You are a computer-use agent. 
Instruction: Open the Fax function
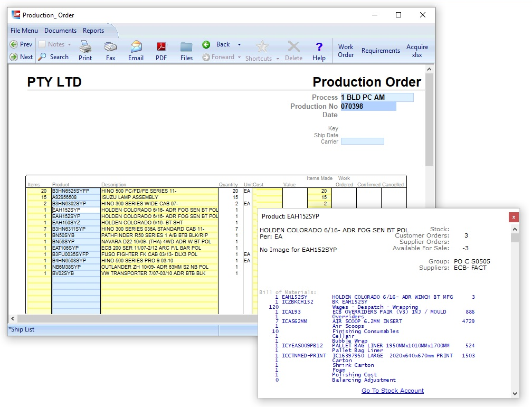(x=110, y=50)
